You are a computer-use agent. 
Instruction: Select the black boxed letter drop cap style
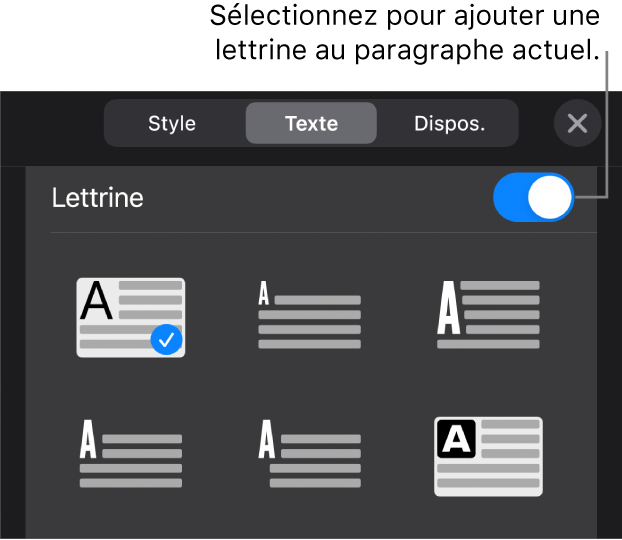point(488,456)
